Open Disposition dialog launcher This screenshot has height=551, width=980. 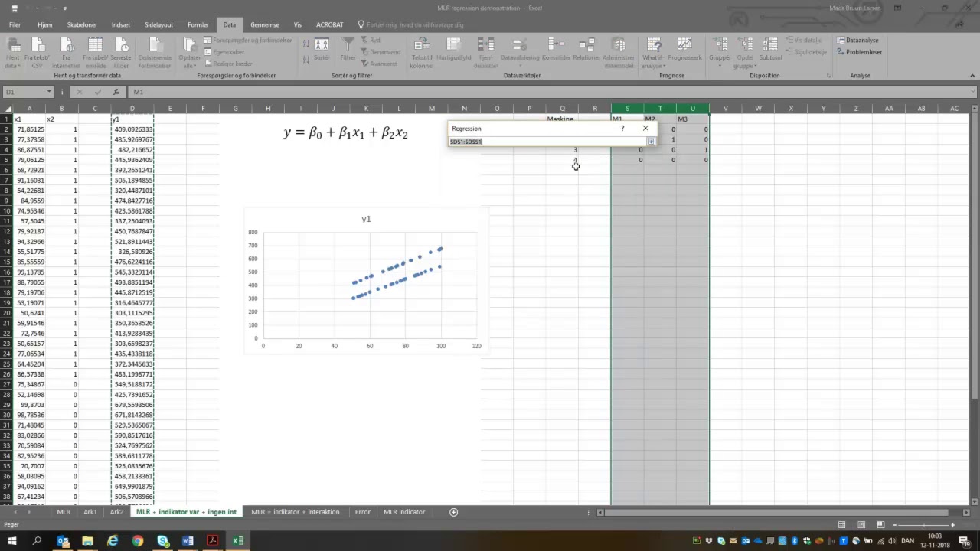[x=828, y=76]
